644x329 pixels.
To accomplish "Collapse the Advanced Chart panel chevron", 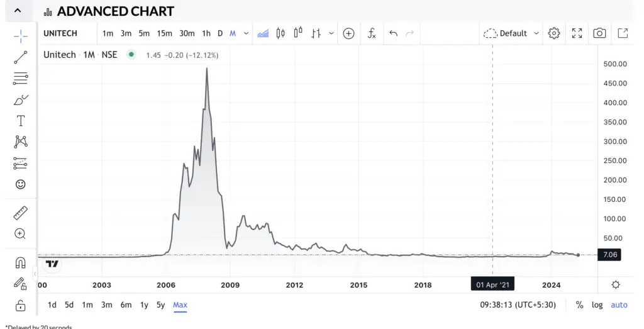I will pyautogui.click(x=18, y=11).
